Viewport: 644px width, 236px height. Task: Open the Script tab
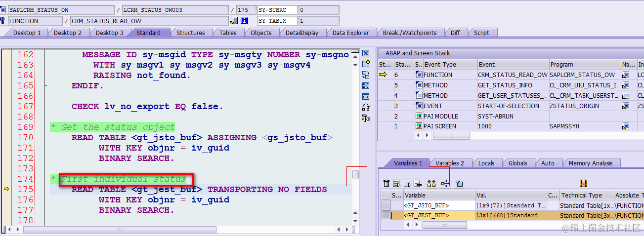(x=481, y=33)
